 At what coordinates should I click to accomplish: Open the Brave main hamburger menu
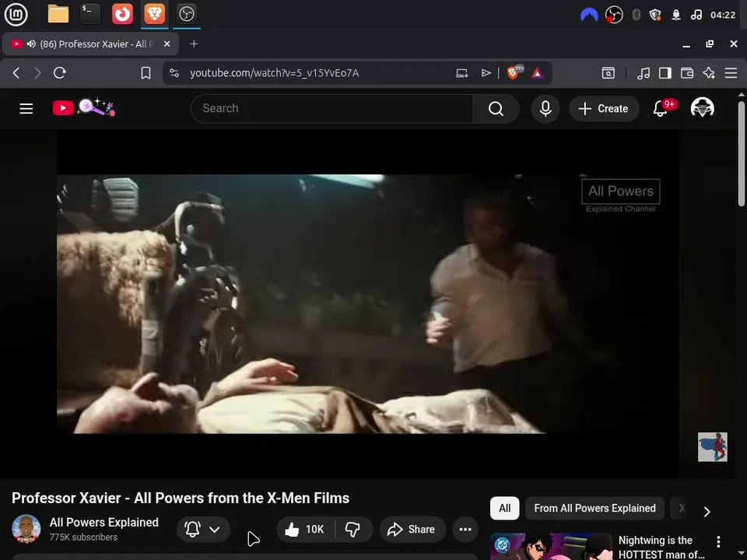pyautogui.click(x=731, y=73)
